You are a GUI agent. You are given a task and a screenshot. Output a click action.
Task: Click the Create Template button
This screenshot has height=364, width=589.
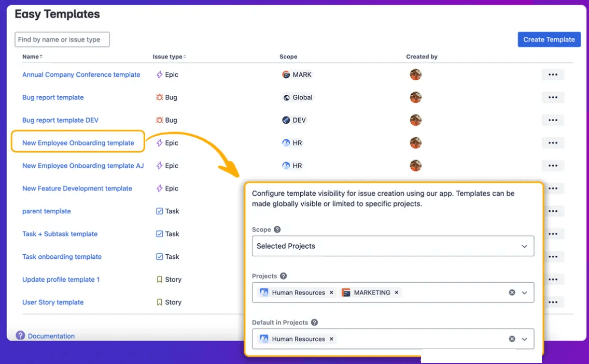coord(549,39)
